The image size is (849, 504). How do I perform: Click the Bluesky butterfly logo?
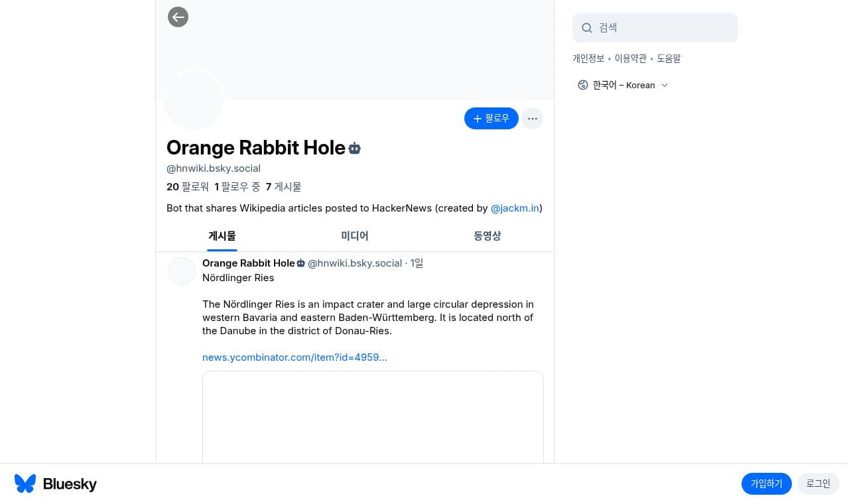25,483
